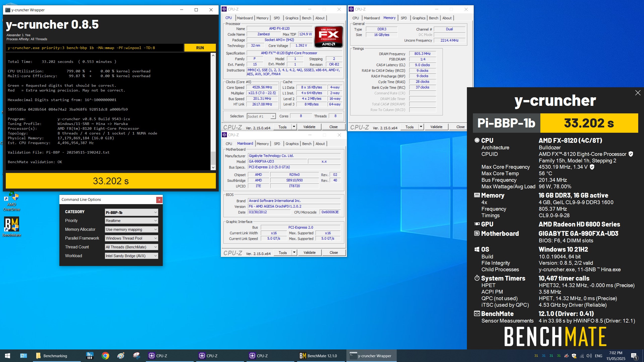Open the Priority dropdown set to Realtime
Image resolution: width=644 pixels, height=362 pixels.
(x=131, y=220)
